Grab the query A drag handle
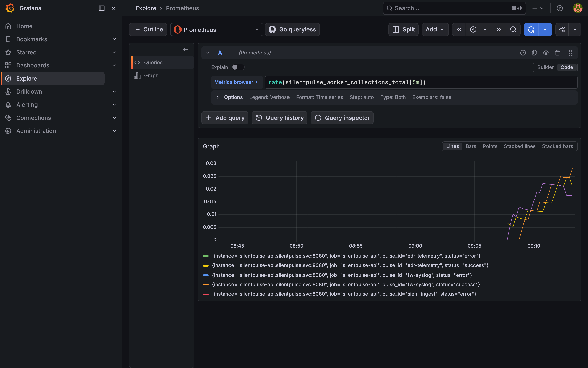Viewport: 588px width, 368px height. (x=571, y=53)
